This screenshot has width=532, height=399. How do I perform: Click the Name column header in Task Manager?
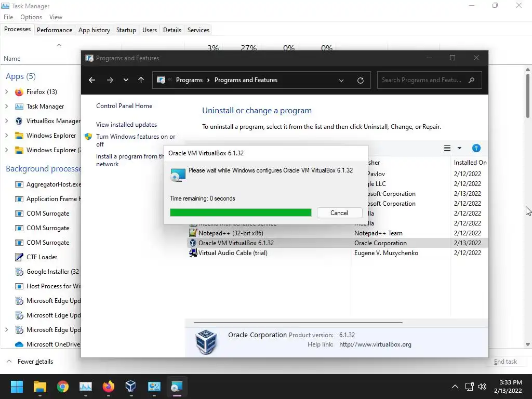pyautogui.click(x=12, y=59)
